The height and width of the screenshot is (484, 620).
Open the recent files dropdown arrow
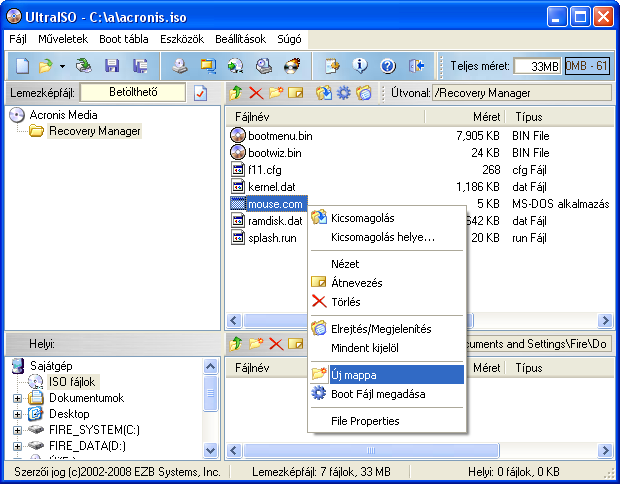coord(62,66)
